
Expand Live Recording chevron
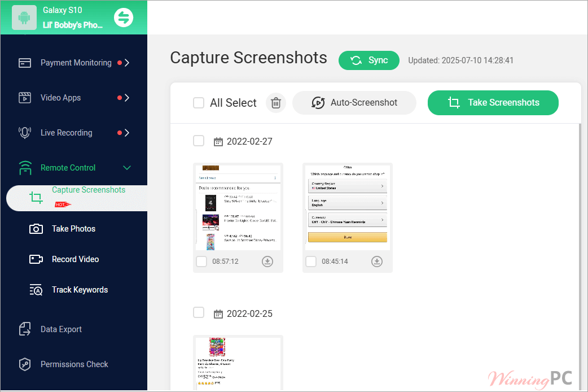(127, 133)
